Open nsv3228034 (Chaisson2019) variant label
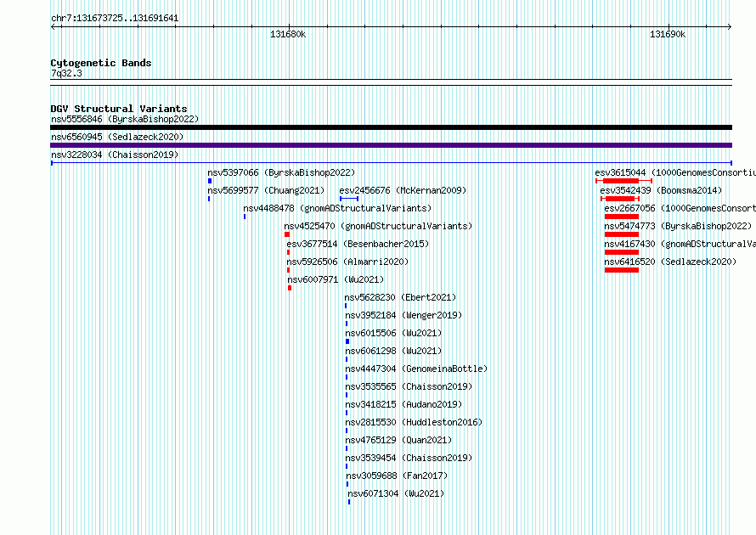Viewport: 756px width, 535px height. pos(115,155)
